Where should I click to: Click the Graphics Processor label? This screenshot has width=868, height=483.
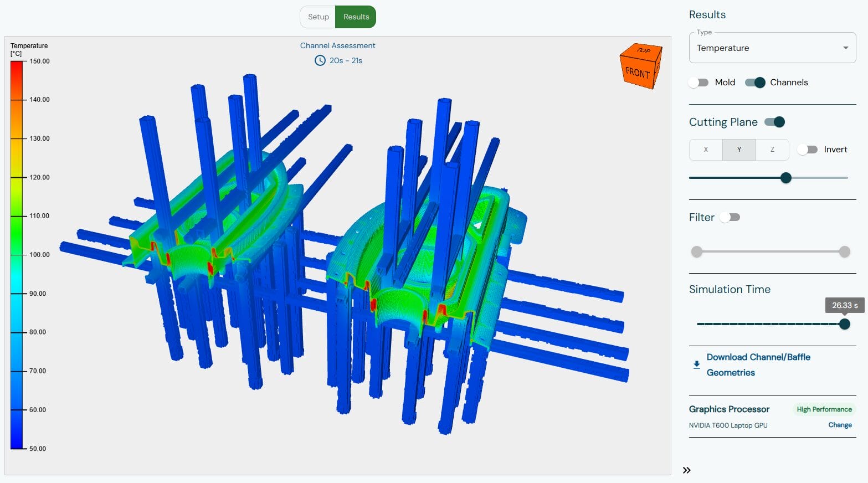click(x=729, y=409)
